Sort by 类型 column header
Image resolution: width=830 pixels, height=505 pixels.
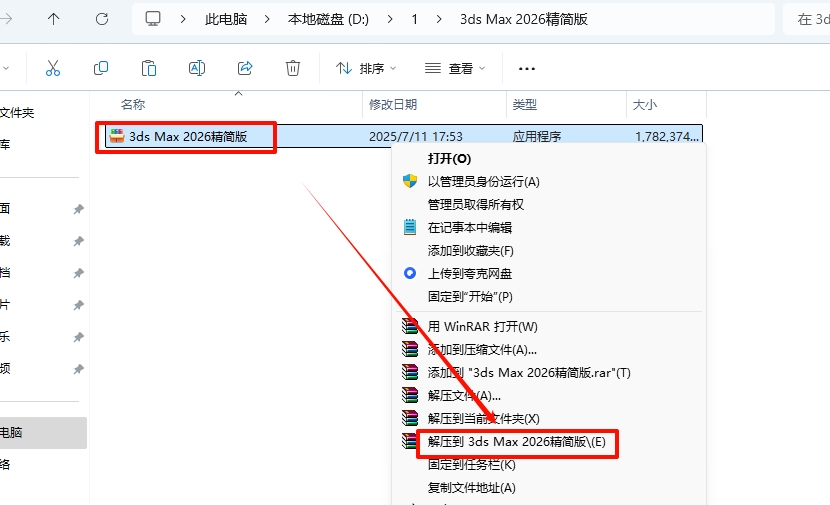click(x=525, y=105)
